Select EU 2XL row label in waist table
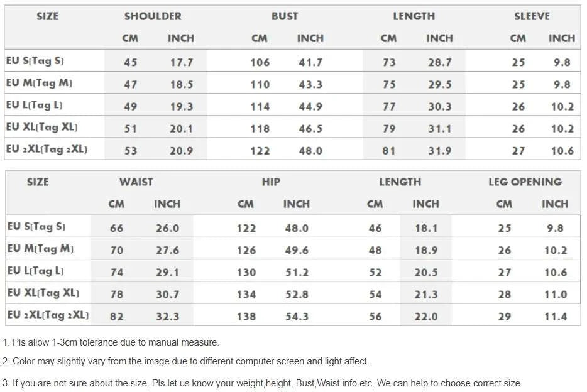 click(48, 315)
